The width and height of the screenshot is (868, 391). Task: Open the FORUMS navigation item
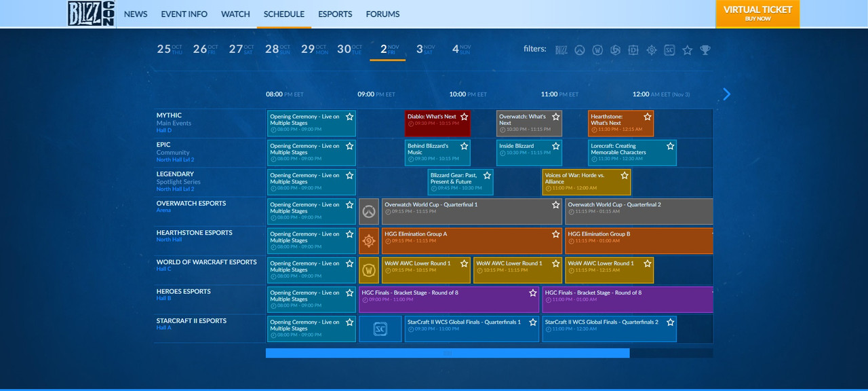pos(383,14)
